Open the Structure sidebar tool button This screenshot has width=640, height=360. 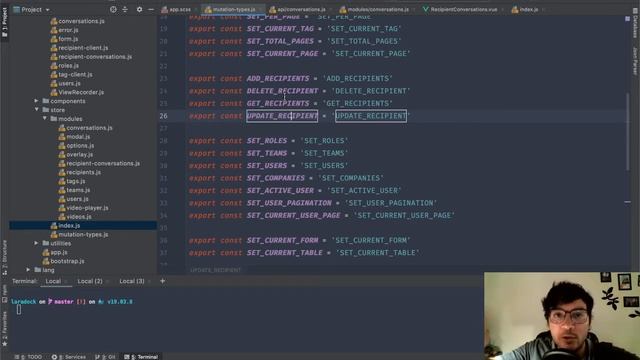(x=4, y=257)
